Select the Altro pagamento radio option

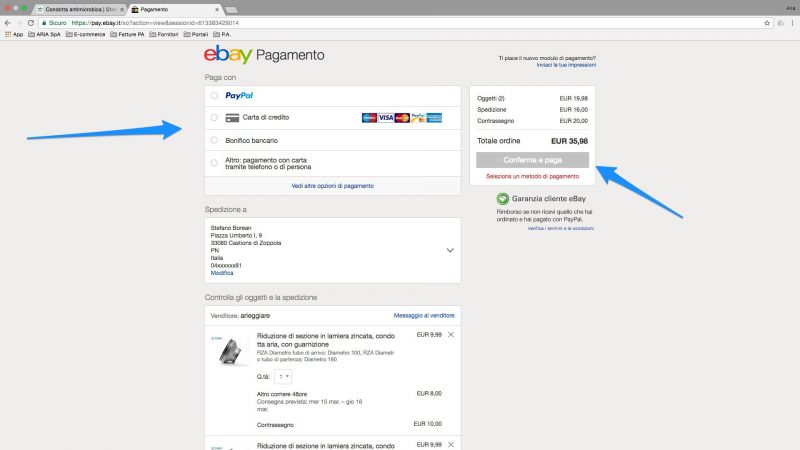[214, 162]
